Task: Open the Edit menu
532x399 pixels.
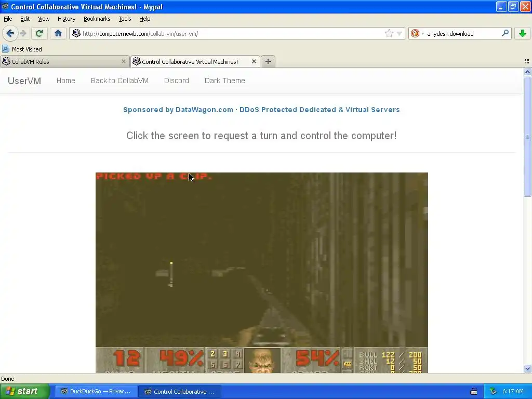Action: click(x=25, y=19)
